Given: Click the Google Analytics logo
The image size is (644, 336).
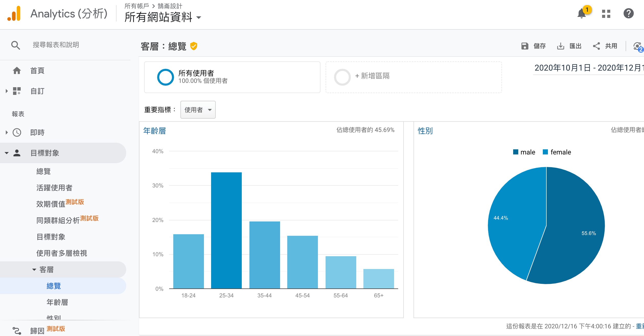Looking at the screenshot, I should [14, 14].
